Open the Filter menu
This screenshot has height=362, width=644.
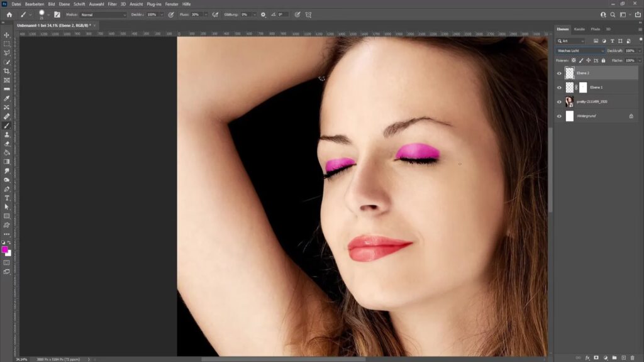click(112, 4)
